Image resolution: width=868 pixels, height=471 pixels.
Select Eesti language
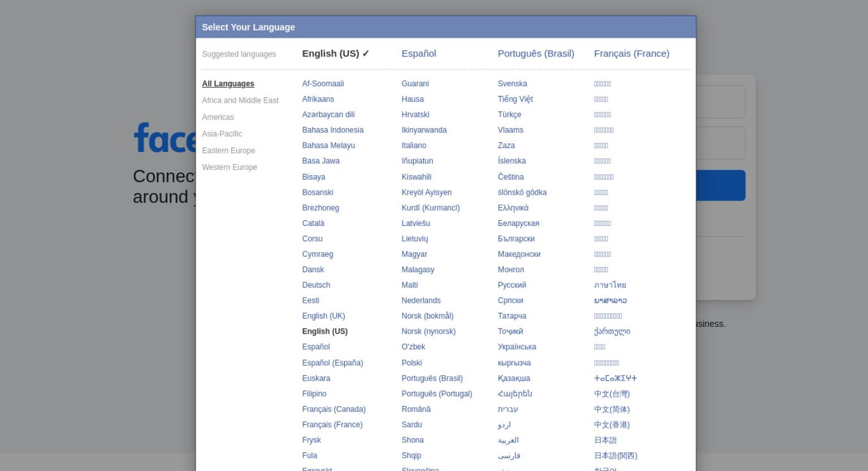coord(311,300)
